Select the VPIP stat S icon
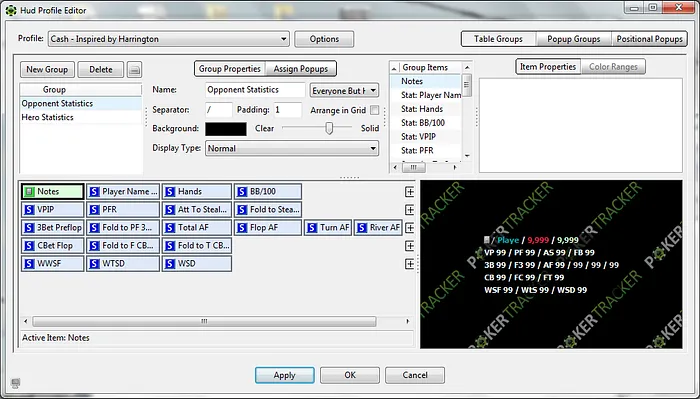 click(29, 209)
